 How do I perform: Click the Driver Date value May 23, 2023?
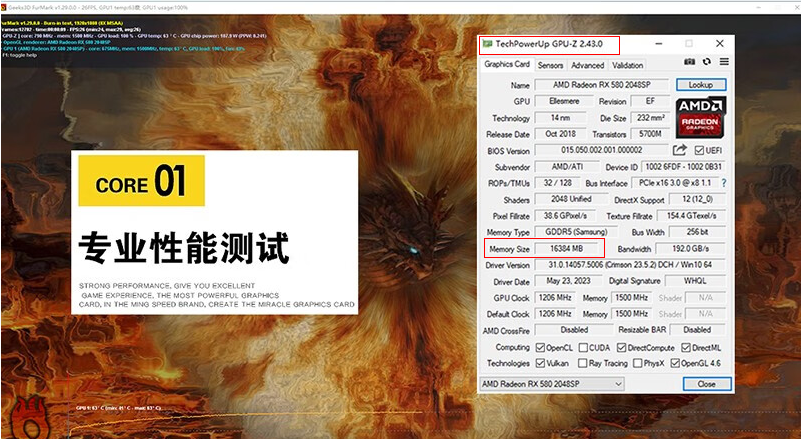pyautogui.click(x=568, y=281)
